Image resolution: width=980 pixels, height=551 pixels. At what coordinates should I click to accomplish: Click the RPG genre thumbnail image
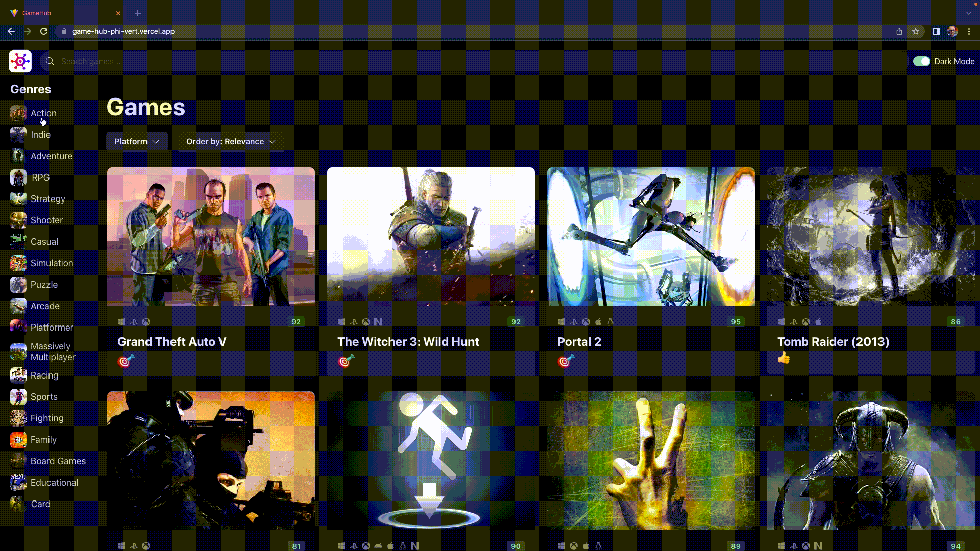(18, 178)
